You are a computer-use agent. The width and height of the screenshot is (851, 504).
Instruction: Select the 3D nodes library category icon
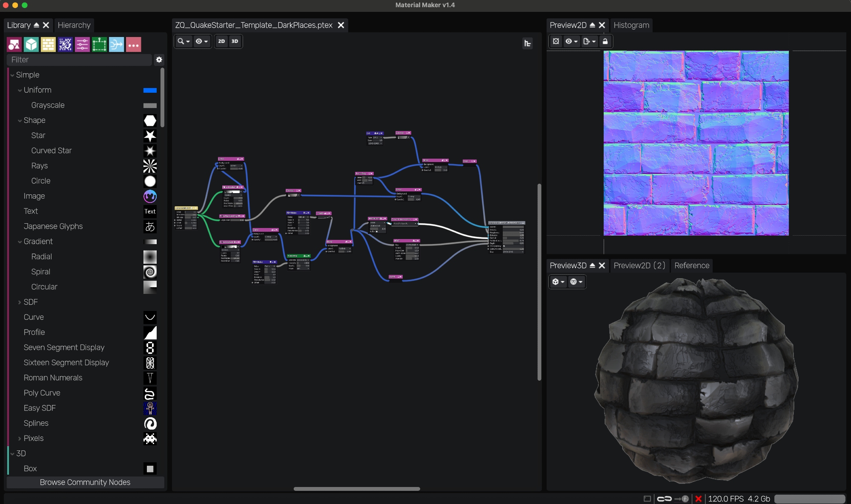[x=31, y=44]
